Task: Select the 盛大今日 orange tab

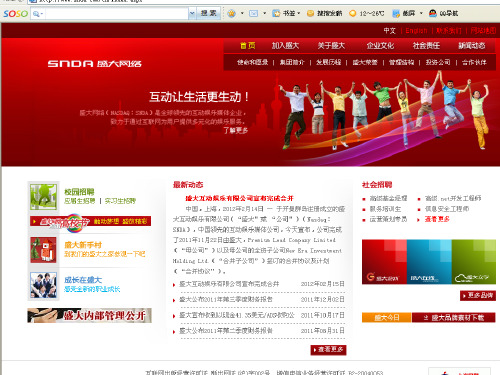Action: tap(387, 317)
